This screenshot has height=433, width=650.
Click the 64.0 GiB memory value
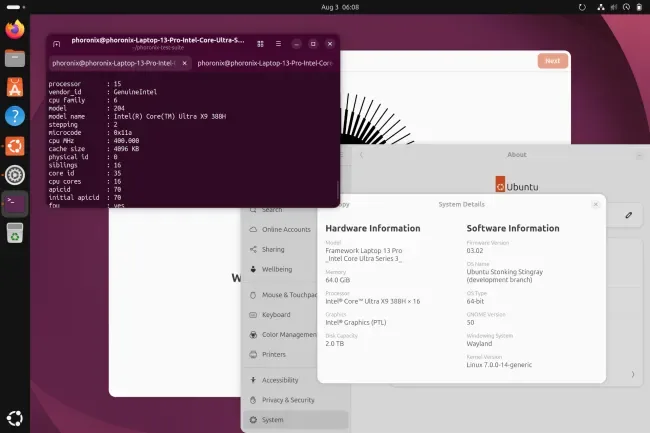(338, 280)
